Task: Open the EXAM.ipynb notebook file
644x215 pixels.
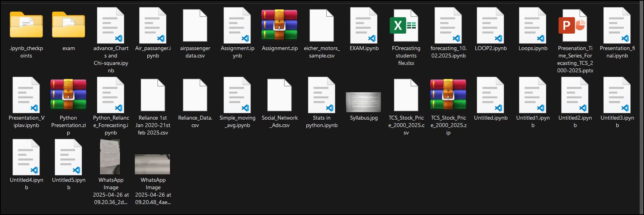Action: click(364, 25)
